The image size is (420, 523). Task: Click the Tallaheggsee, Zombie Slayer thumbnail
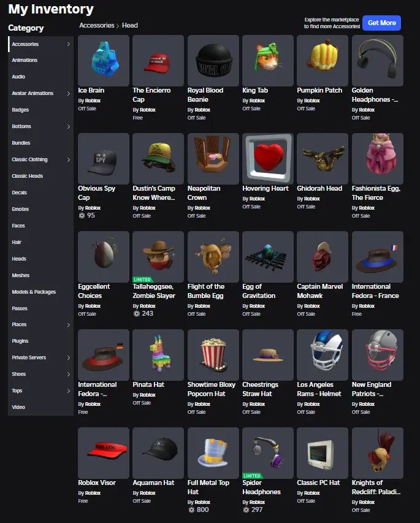click(158, 257)
